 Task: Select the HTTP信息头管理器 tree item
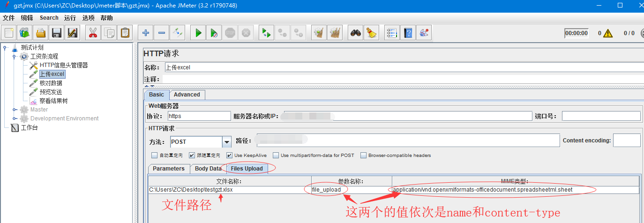point(64,65)
